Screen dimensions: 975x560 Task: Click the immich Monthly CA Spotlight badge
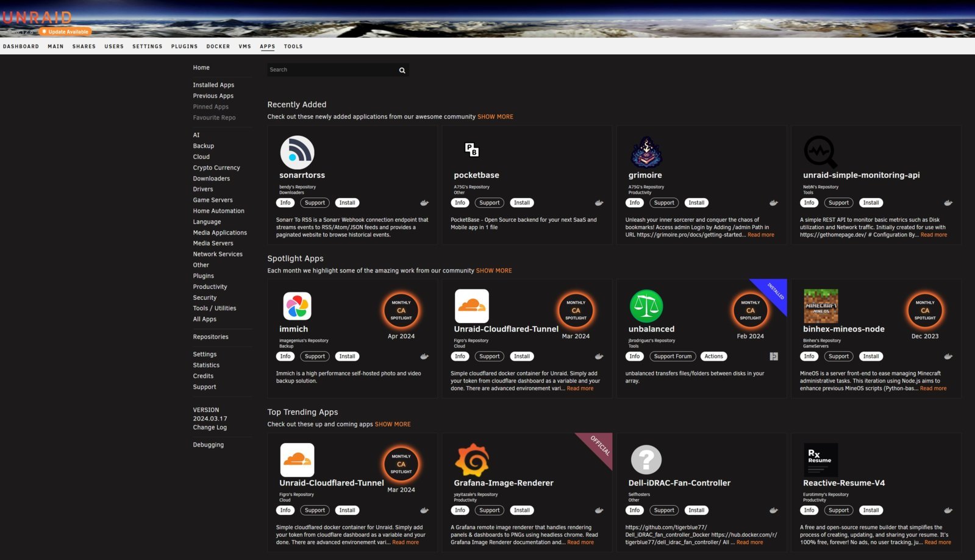point(401,310)
